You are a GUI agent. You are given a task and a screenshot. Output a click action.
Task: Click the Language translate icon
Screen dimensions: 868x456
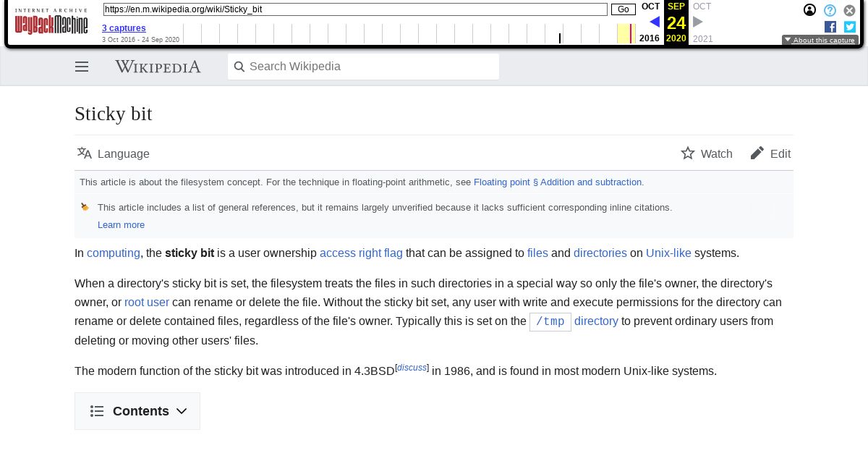pyautogui.click(x=85, y=153)
